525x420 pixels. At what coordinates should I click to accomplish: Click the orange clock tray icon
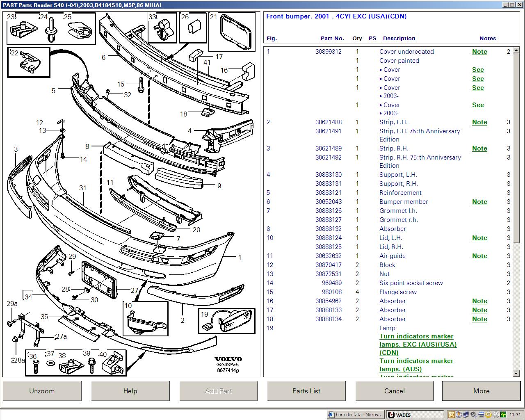pos(452,415)
